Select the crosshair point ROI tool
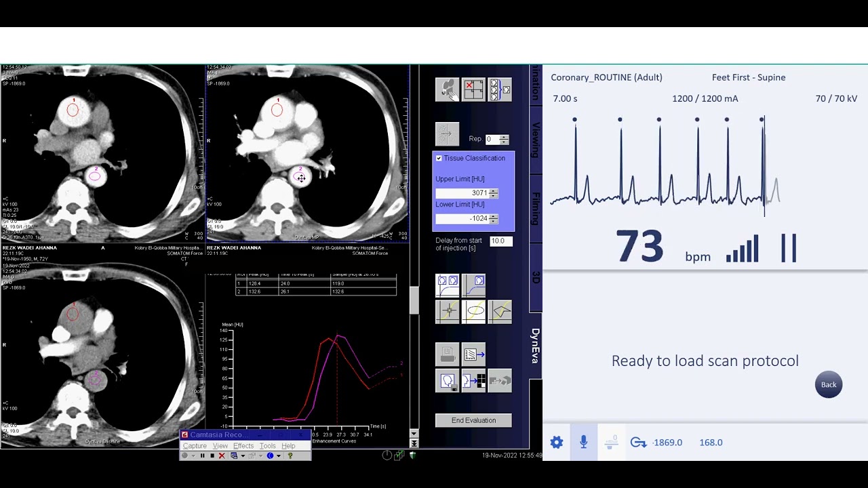 pyautogui.click(x=448, y=312)
